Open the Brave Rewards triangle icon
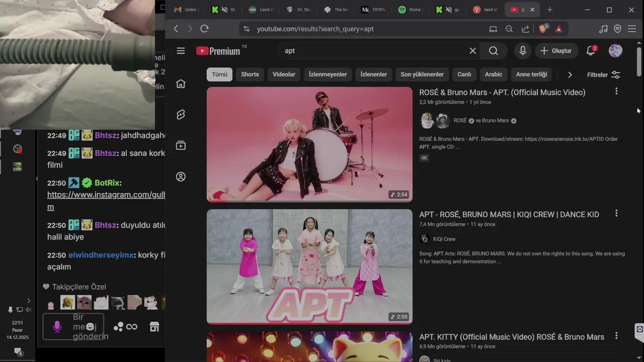 tap(559, 29)
